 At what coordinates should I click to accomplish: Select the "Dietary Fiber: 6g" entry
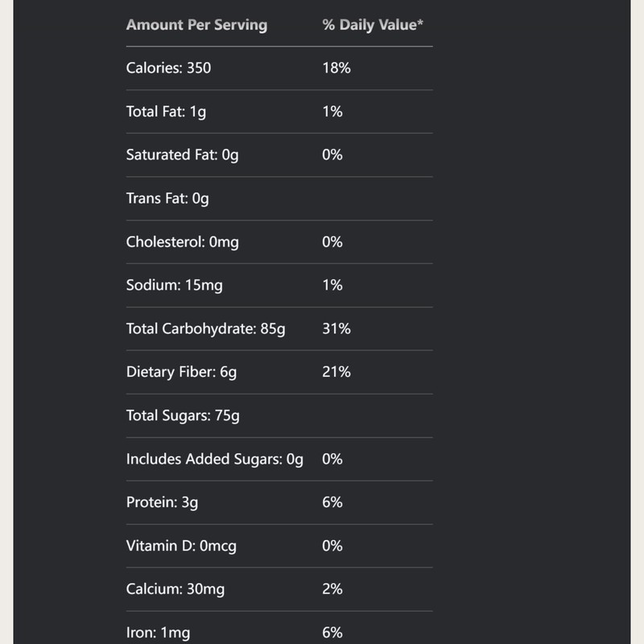[181, 372]
